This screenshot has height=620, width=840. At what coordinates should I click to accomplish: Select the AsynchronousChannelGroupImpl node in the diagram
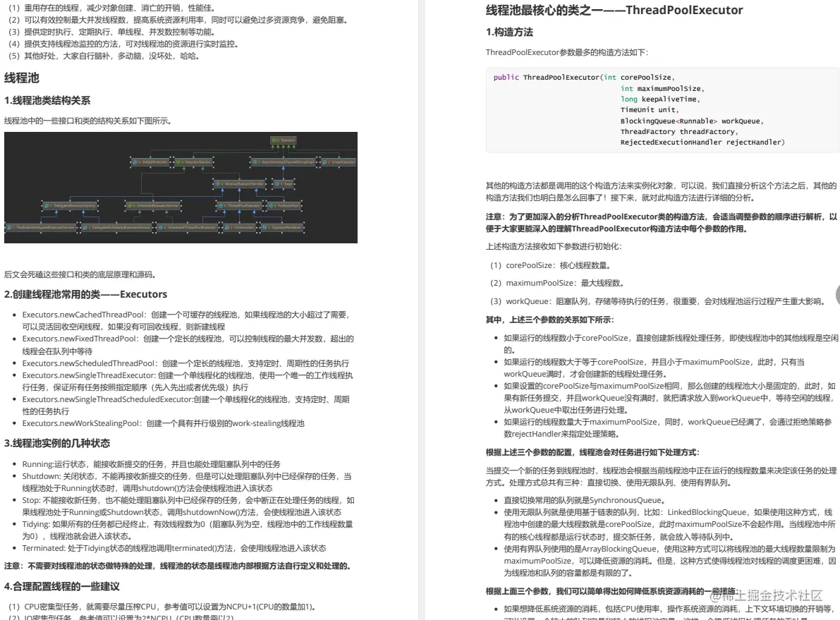(282, 162)
